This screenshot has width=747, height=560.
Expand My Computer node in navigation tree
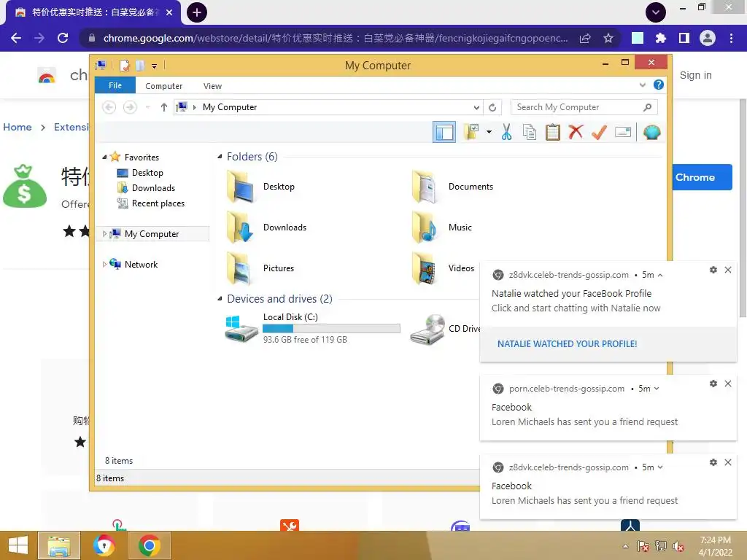click(104, 234)
